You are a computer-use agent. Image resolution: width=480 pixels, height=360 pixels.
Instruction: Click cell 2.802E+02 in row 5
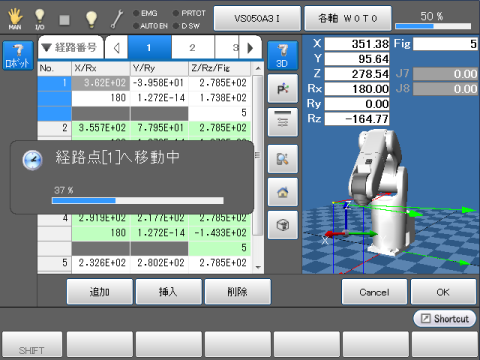point(159,263)
